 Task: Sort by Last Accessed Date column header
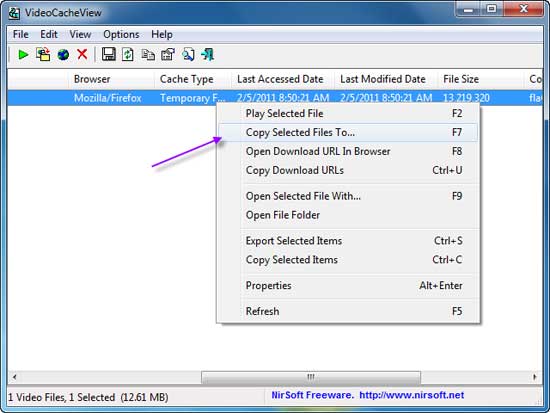[283, 79]
